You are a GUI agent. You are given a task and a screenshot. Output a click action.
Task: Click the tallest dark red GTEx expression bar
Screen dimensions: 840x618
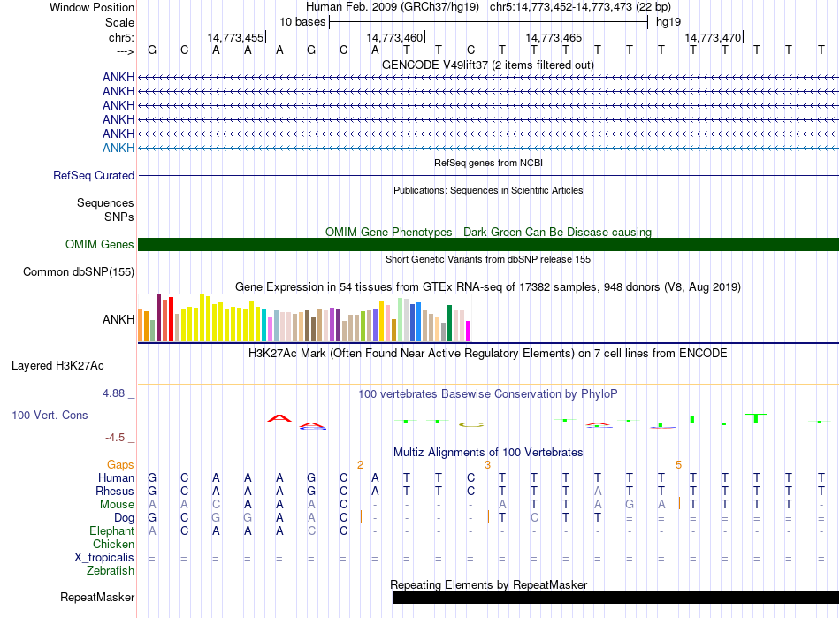158,317
